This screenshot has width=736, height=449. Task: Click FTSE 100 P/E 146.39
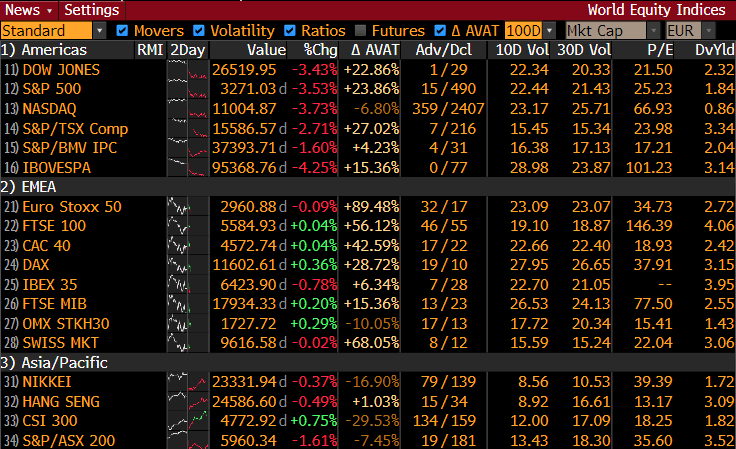[x=649, y=226]
